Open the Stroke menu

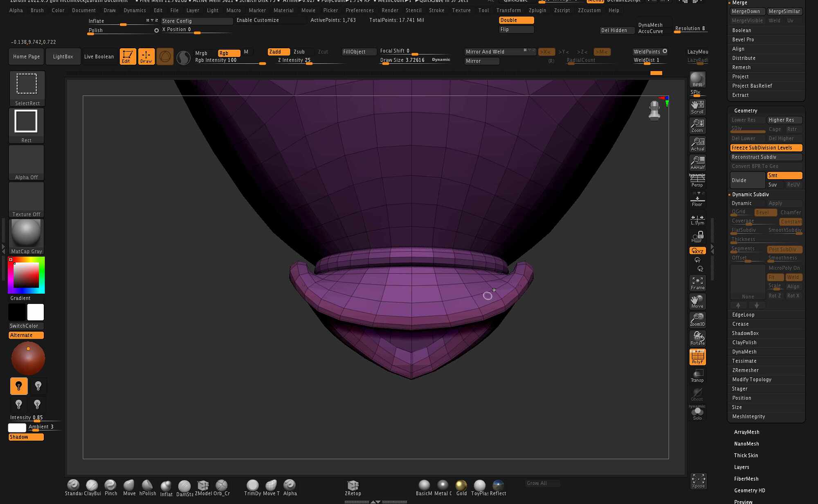[x=436, y=10]
